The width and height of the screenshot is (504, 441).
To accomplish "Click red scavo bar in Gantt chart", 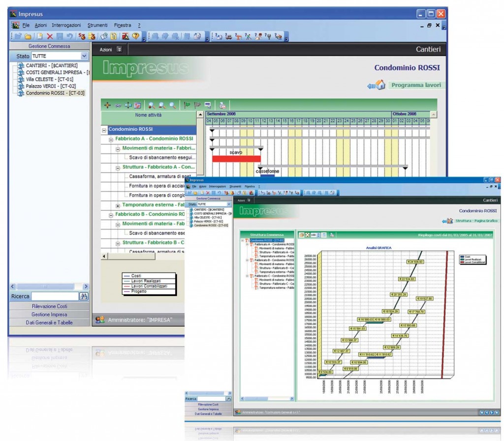I will (236, 159).
